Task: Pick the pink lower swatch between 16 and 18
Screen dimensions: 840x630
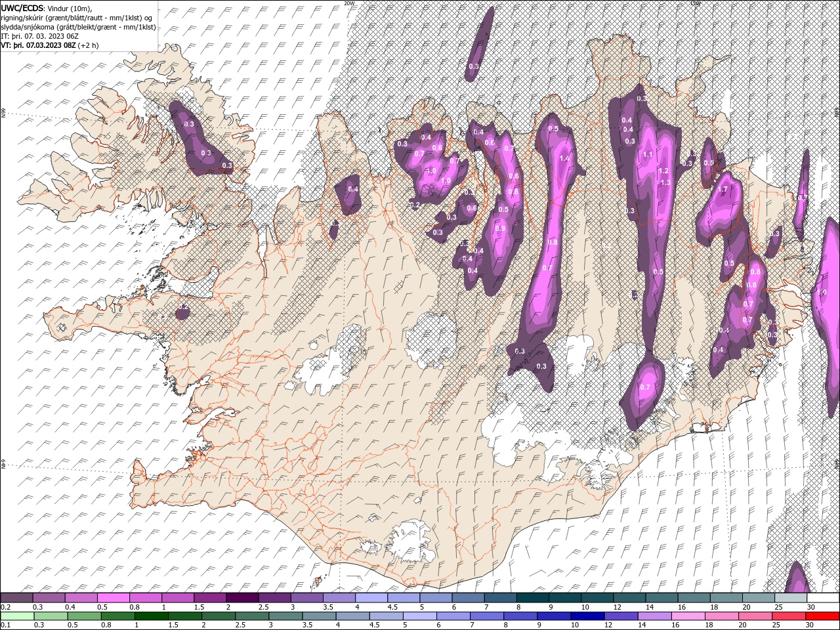Action: (688, 616)
